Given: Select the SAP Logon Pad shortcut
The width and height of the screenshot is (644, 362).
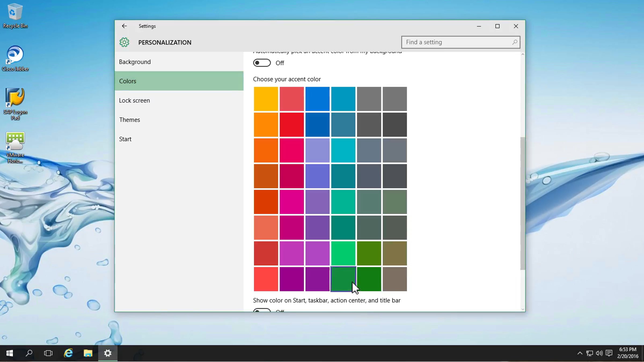Looking at the screenshot, I should [x=15, y=104].
